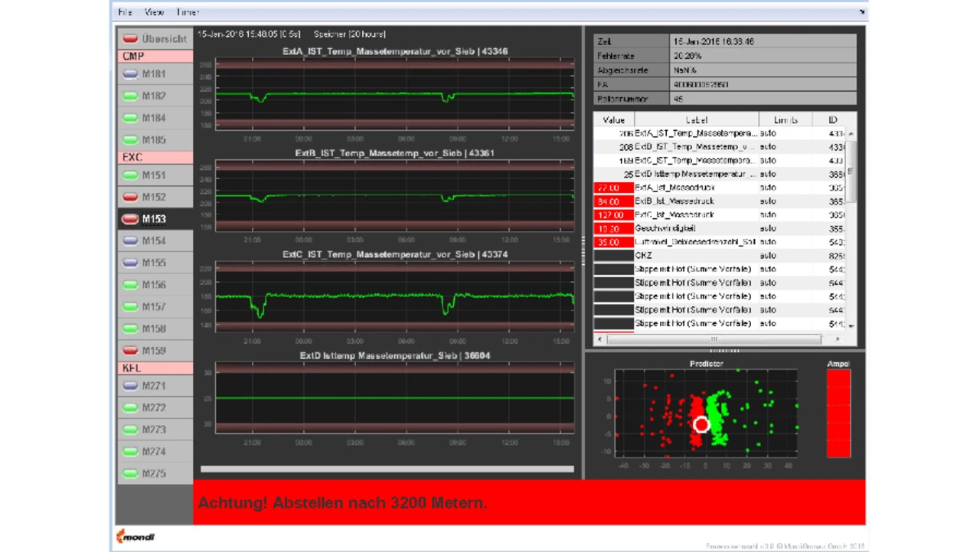The image size is (980, 552).
Task: Click the EXC group header
Action: click(155, 157)
